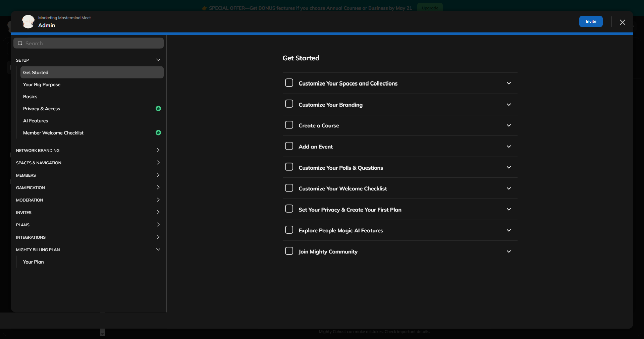The height and width of the screenshot is (339, 644).
Task: Mark Join Mighty Community as done
Action: point(289,251)
